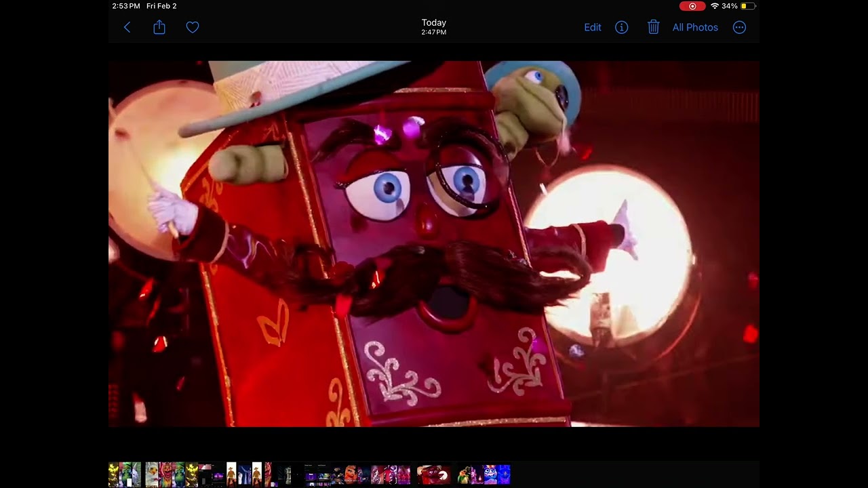Tap the battery status icon
The width and height of the screenshot is (868, 488).
(748, 6)
